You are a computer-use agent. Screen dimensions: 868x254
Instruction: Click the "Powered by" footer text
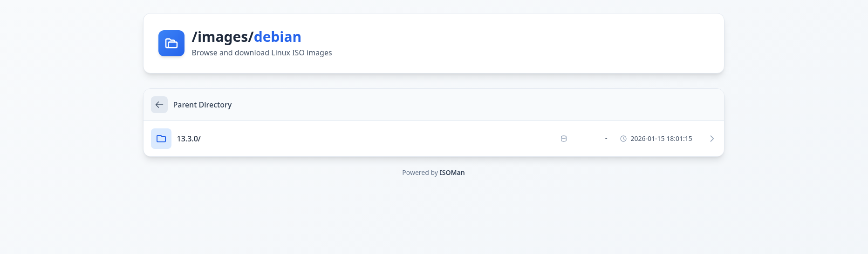(x=420, y=173)
